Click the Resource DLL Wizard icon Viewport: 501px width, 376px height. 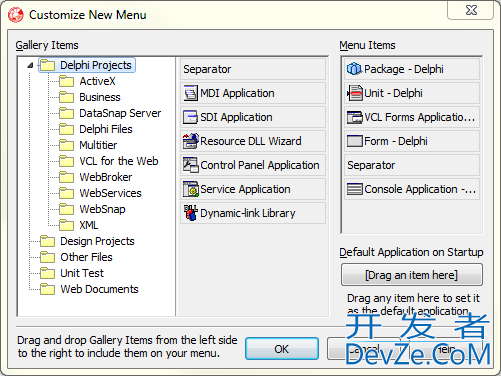click(x=191, y=141)
